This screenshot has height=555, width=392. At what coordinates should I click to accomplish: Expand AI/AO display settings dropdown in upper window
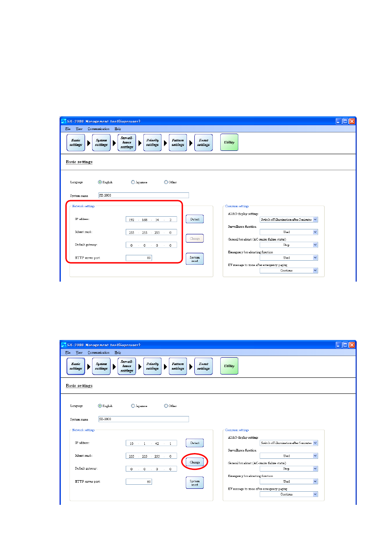coord(316,220)
